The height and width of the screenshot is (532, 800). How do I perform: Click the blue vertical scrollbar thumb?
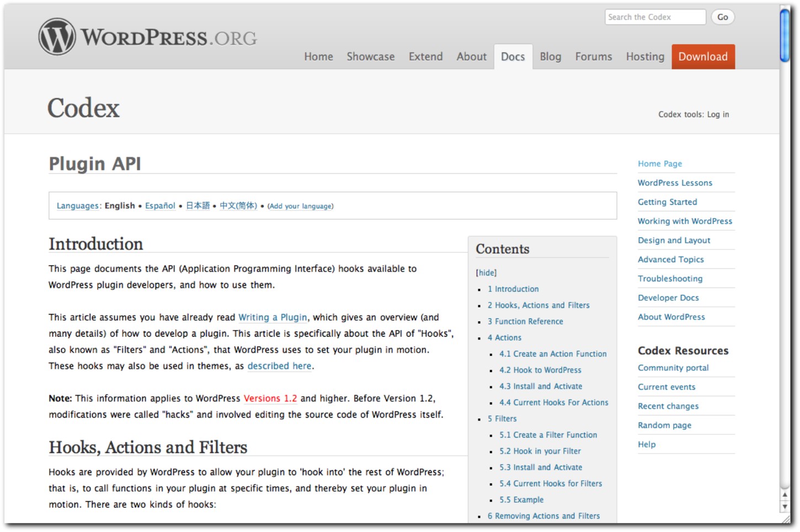[785, 35]
